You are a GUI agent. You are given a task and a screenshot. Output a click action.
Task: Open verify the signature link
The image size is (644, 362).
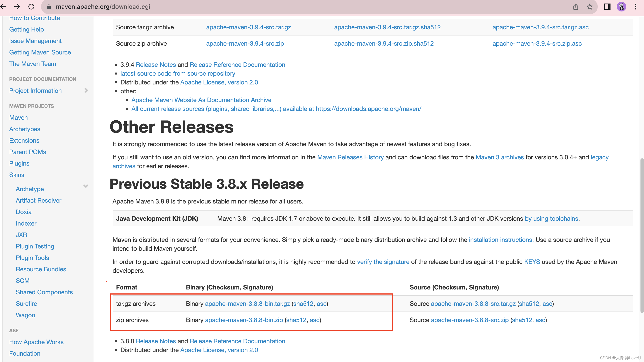point(383,262)
